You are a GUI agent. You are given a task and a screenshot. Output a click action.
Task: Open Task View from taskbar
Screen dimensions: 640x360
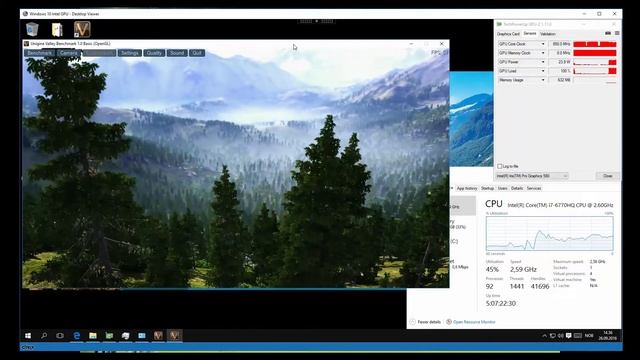tap(60, 336)
